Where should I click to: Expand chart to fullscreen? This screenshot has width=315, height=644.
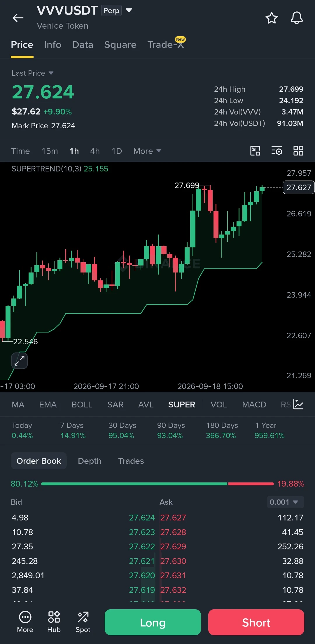20,361
